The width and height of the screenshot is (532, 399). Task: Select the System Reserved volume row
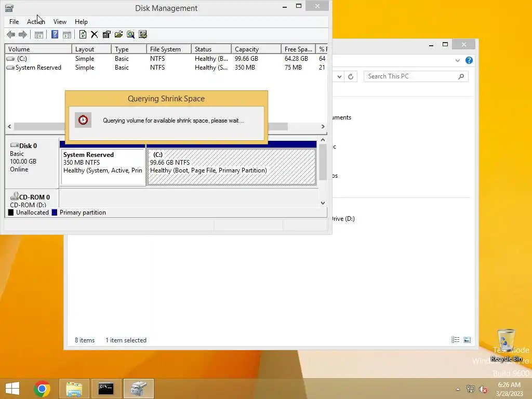click(166, 68)
